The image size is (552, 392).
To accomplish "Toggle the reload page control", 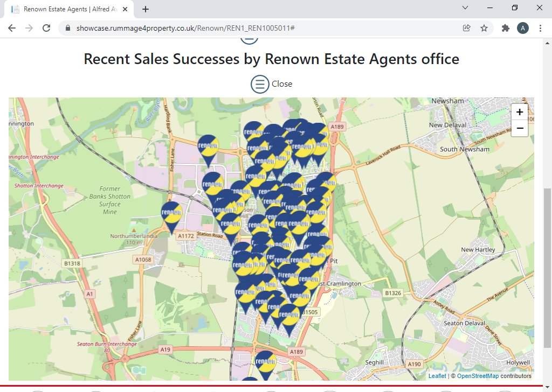I will [x=46, y=27].
